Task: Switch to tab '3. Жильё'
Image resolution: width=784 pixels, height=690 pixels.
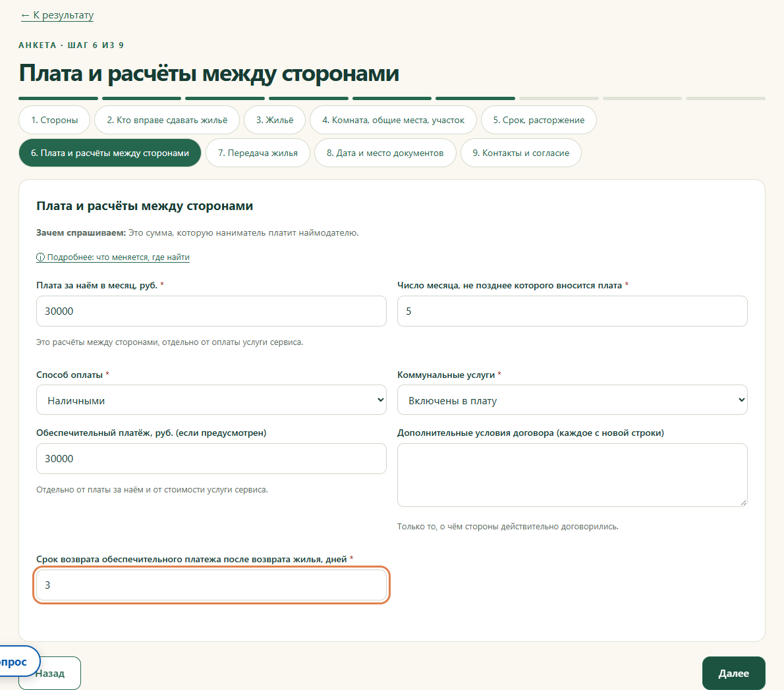Action: coord(275,120)
